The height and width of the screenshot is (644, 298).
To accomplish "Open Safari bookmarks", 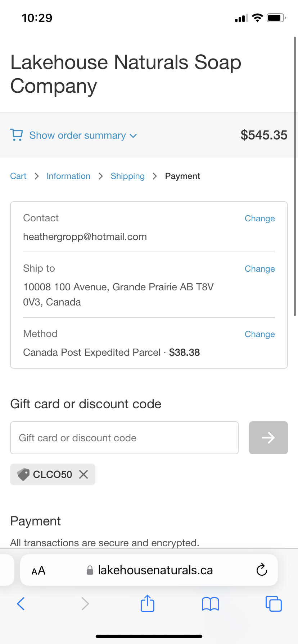I will [x=210, y=604].
